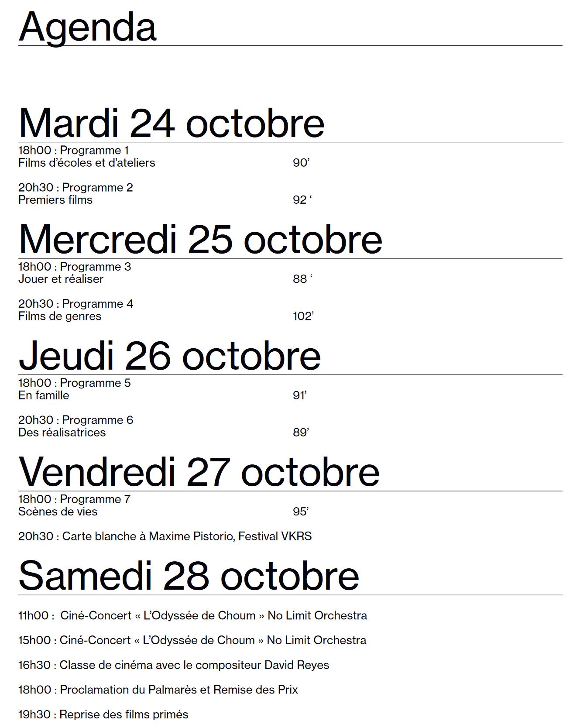Open Films d'écoles et d'ateliers listing
Screen dimensions: 580x728
point(86,163)
